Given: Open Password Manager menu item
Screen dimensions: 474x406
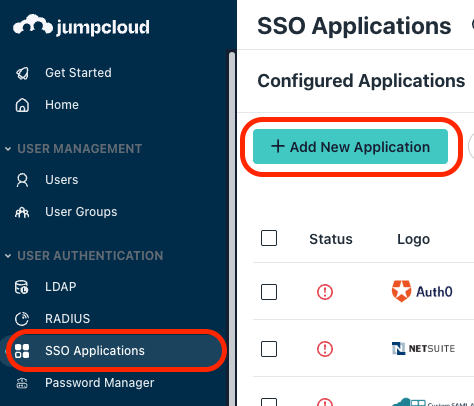Looking at the screenshot, I should [x=99, y=383].
